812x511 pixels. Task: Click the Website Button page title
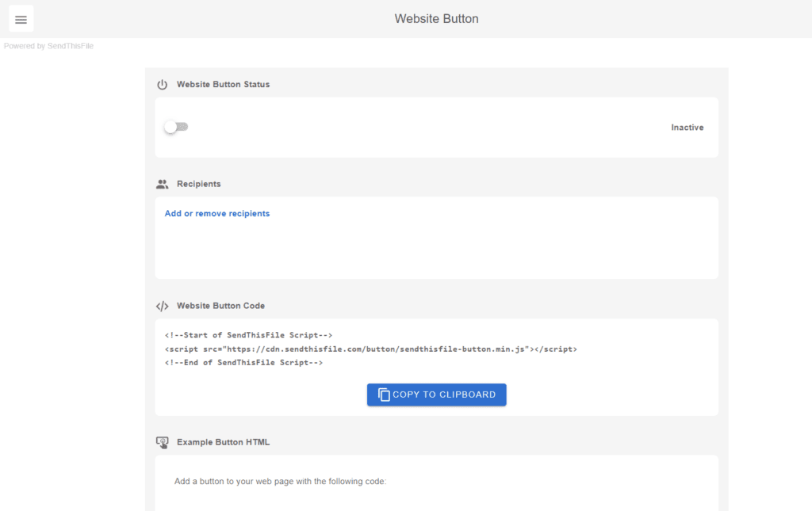point(436,18)
